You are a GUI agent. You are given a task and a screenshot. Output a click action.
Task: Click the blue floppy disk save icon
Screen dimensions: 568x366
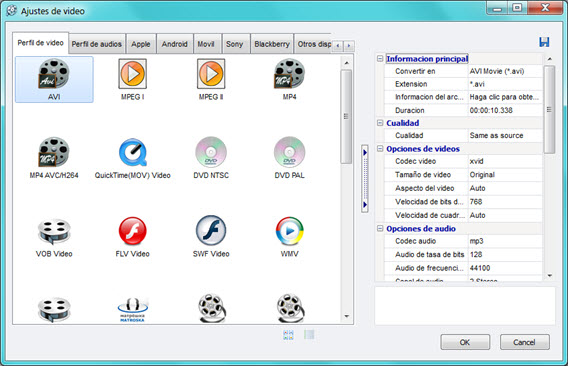(x=544, y=42)
